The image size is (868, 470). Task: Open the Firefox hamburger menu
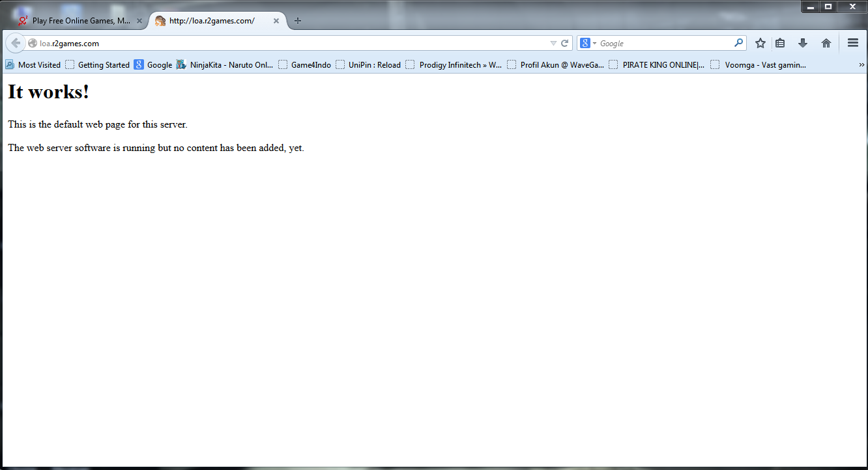click(x=852, y=43)
